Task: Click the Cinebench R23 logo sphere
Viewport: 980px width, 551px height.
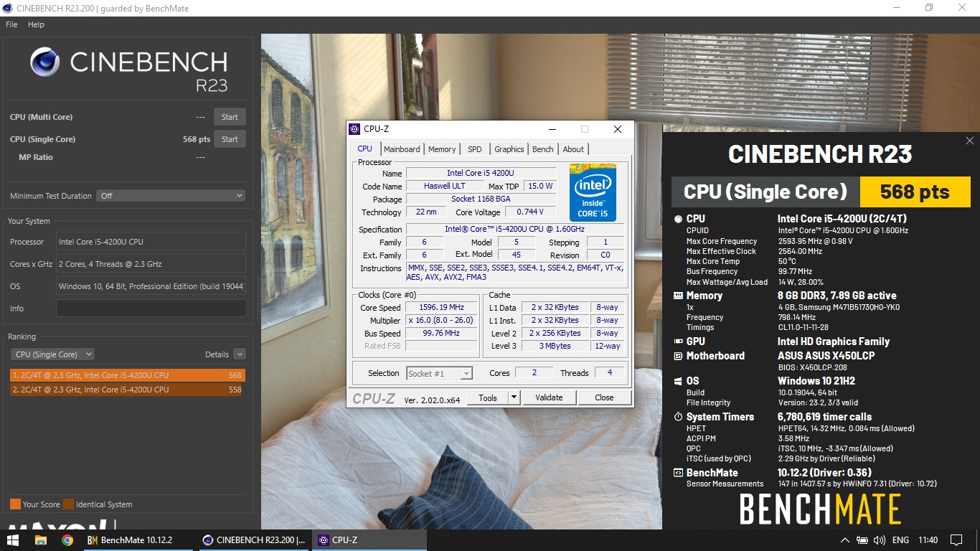Action: click(45, 62)
